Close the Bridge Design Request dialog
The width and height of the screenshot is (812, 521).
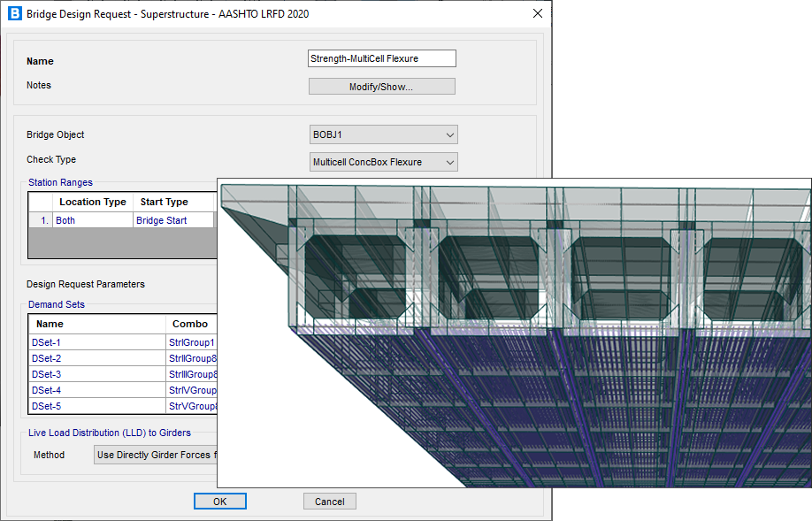[538, 13]
